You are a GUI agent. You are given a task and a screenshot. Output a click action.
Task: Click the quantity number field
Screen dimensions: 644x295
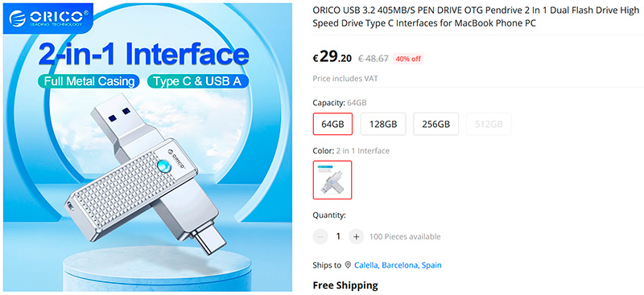[x=338, y=237]
